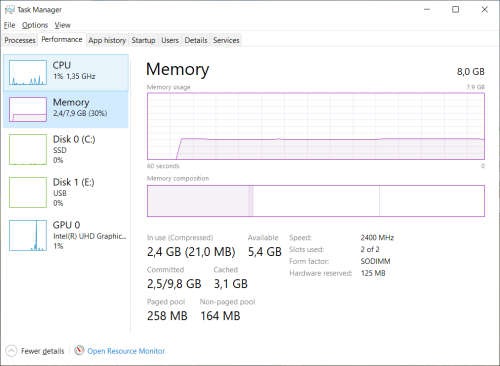
Task: Open the Services tab
Action: pyautogui.click(x=226, y=40)
